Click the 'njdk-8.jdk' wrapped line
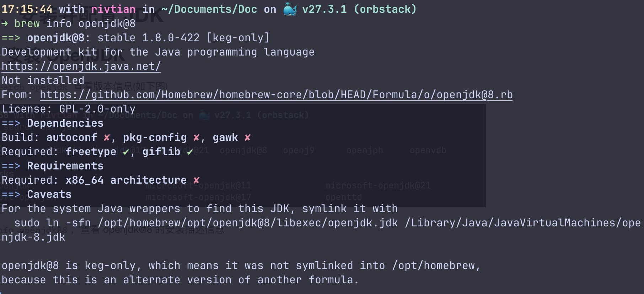 point(33,237)
